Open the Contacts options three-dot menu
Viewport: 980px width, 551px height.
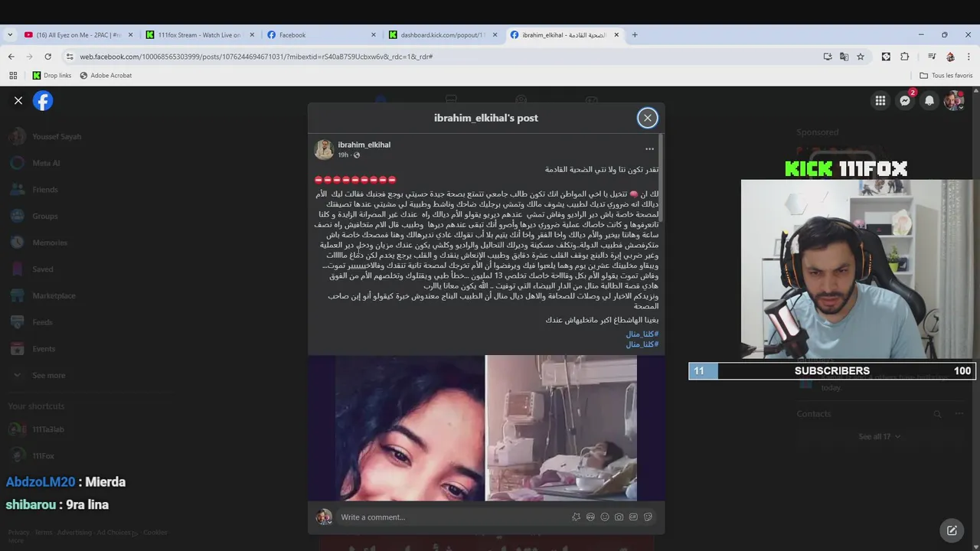(959, 414)
